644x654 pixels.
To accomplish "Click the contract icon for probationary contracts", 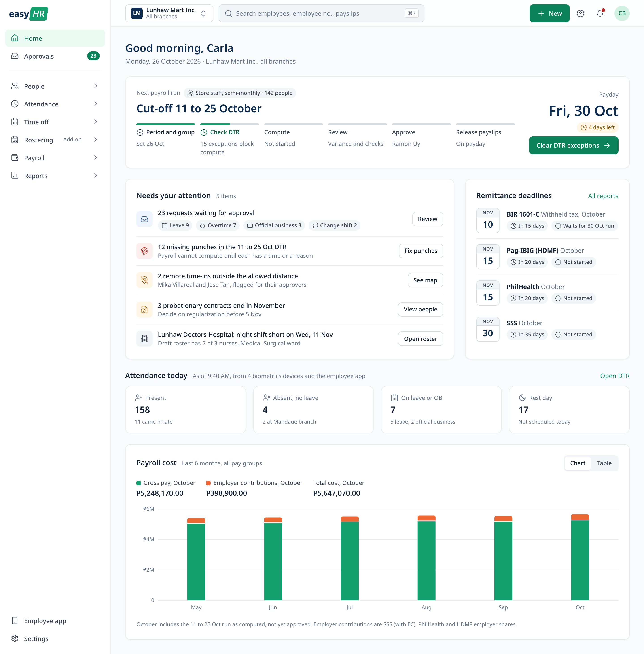I will click(144, 310).
